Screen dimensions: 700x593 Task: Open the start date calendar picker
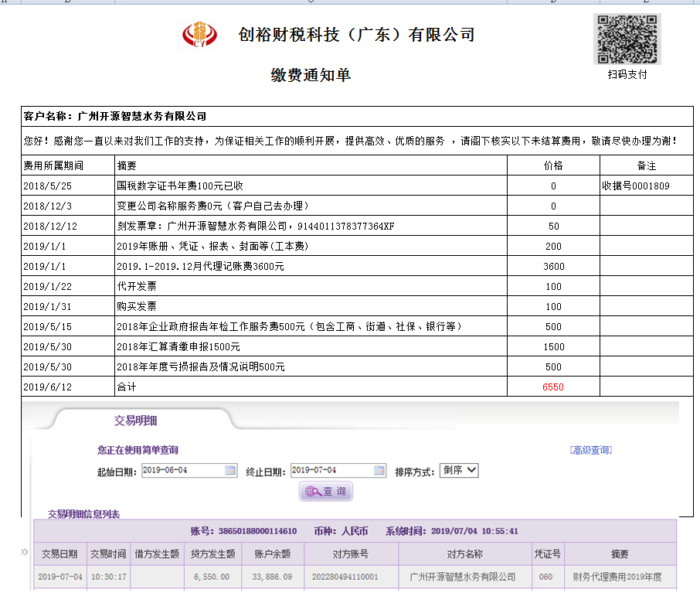(x=230, y=470)
